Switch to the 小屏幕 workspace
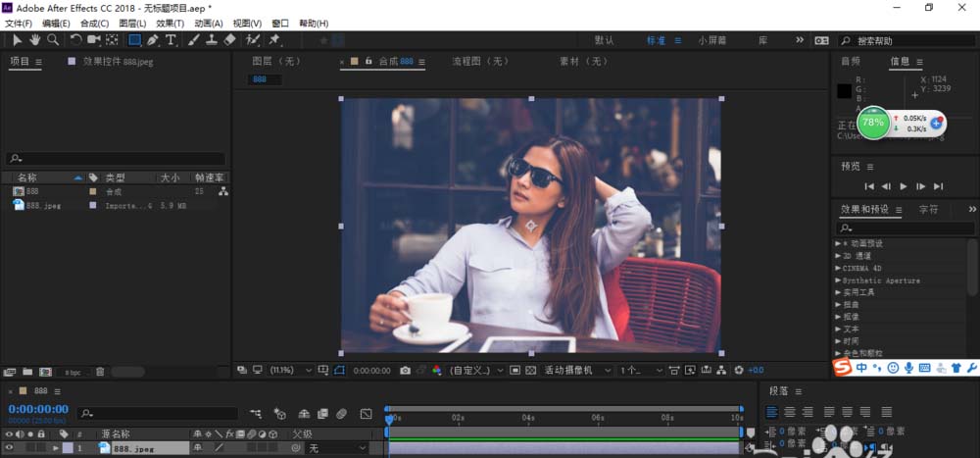The image size is (980, 458). 713,40
